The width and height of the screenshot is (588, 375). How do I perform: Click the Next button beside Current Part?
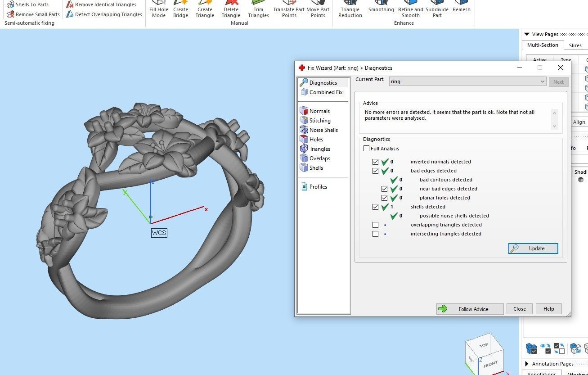click(558, 82)
